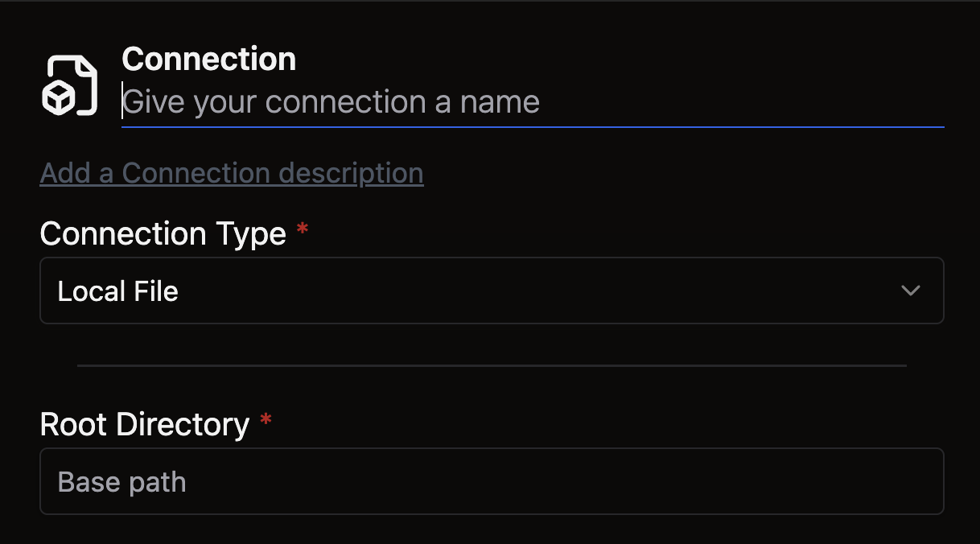Image resolution: width=980 pixels, height=544 pixels.
Task: Focus the connection name input field
Action: [531, 102]
